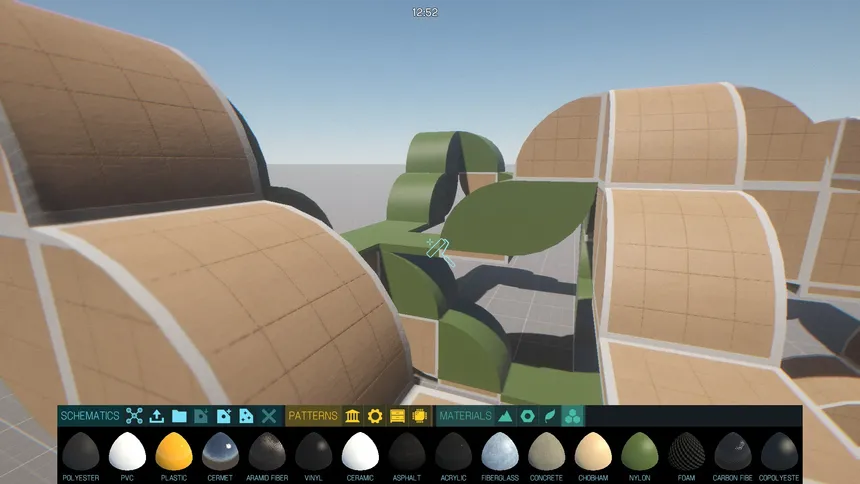Choose the Acrylic material
Viewport: 860px width, 484px height.
tap(454, 451)
